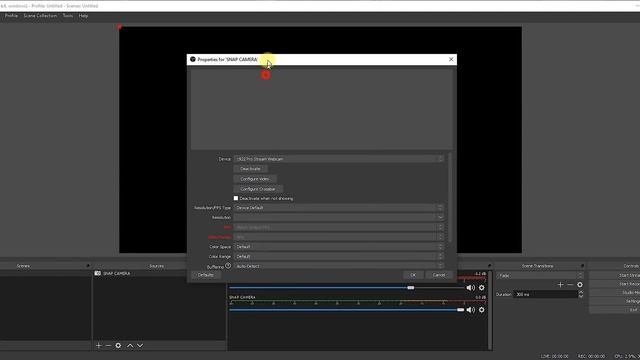
Task: Toggle Studio Mode in Controls
Action: click(x=615, y=293)
